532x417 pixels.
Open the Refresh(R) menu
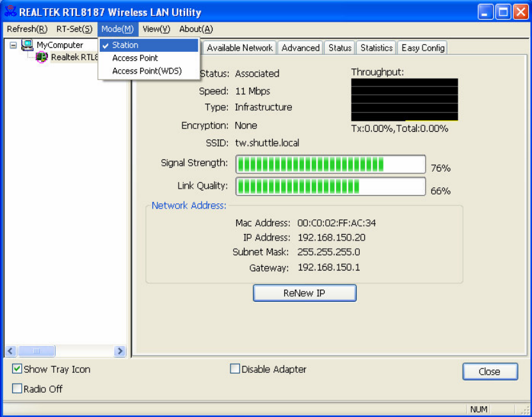(27, 29)
